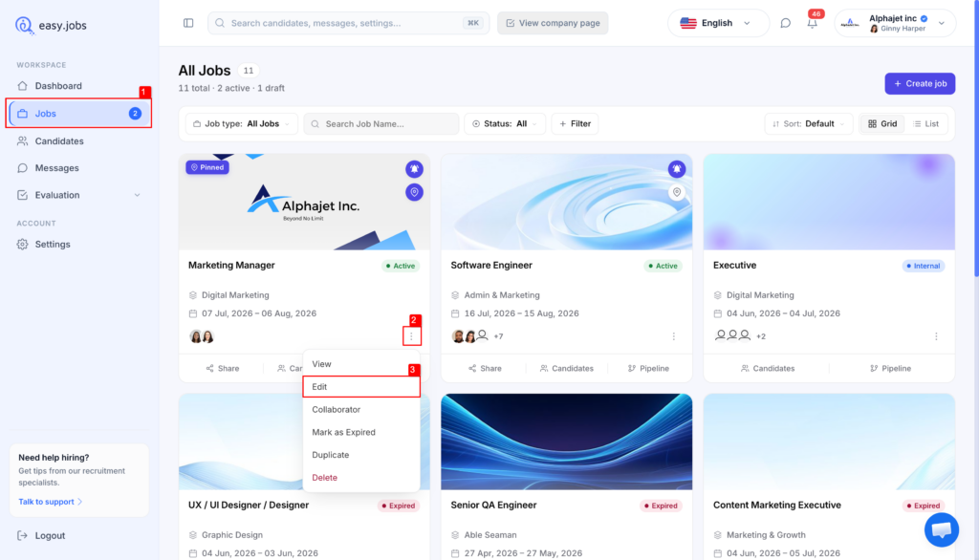The image size is (979, 560).
Task: Click the View company page button
Action: tap(553, 23)
